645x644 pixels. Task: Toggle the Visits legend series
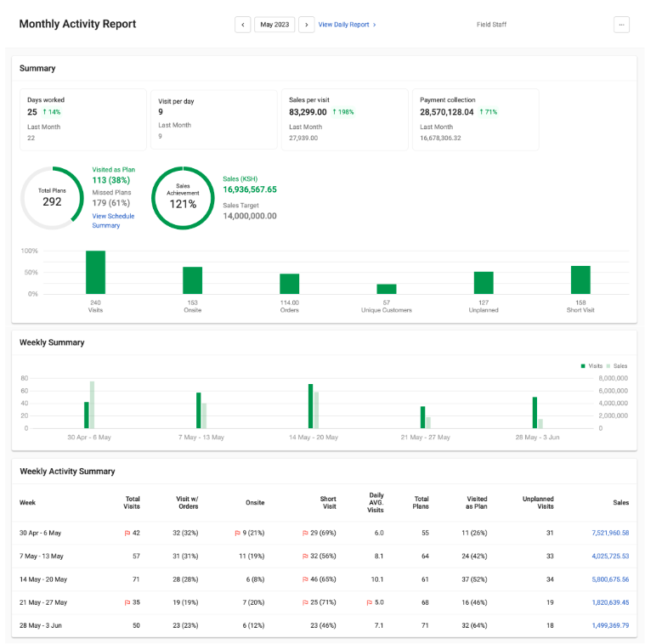591,366
